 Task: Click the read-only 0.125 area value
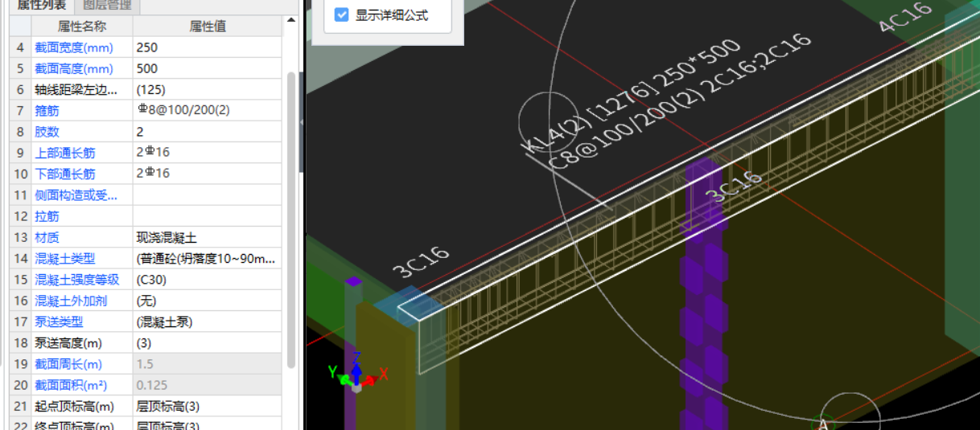pos(208,385)
